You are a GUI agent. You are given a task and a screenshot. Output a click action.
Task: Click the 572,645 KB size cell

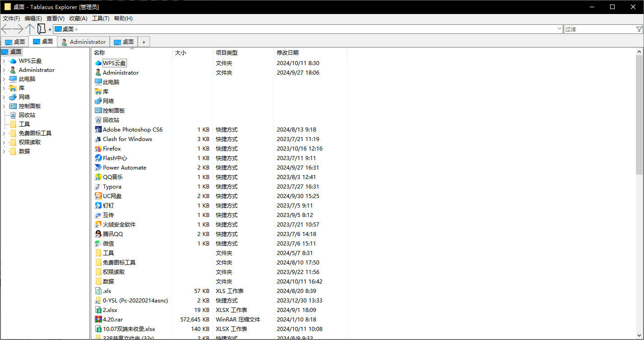(x=195, y=320)
